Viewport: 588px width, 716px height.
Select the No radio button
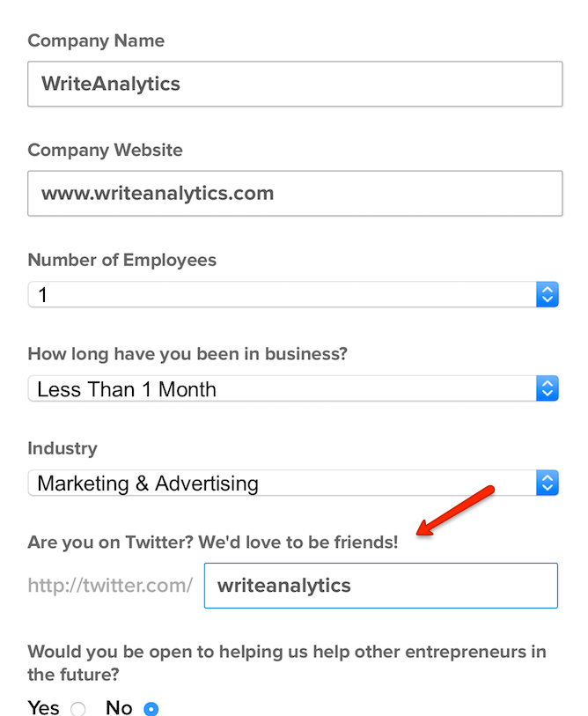[x=151, y=708]
